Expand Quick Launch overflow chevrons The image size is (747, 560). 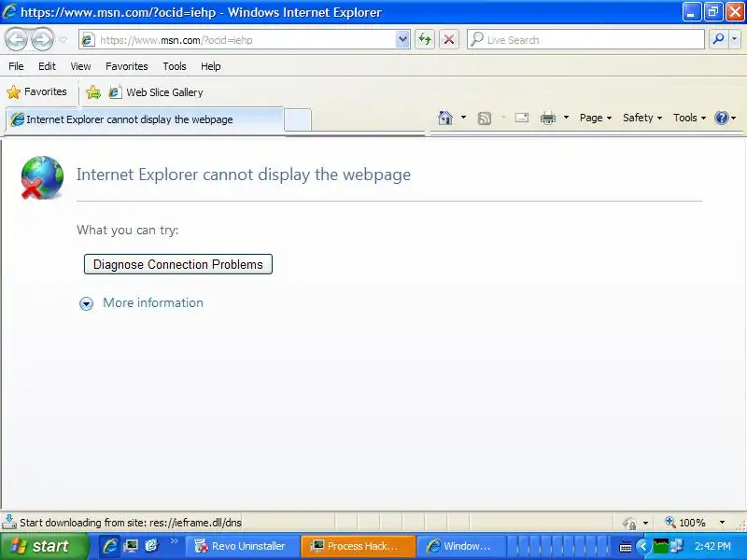pyautogui.click(x=174, y=541)
